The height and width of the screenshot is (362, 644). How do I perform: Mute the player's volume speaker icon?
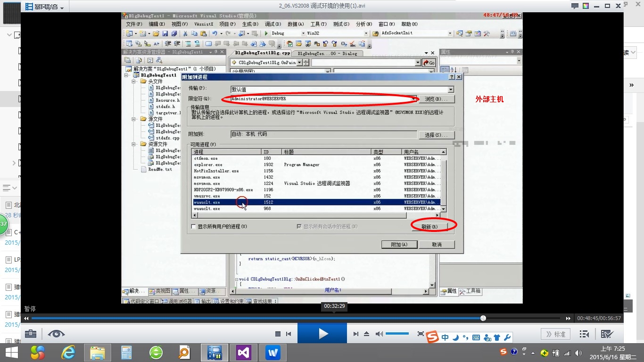379,334
